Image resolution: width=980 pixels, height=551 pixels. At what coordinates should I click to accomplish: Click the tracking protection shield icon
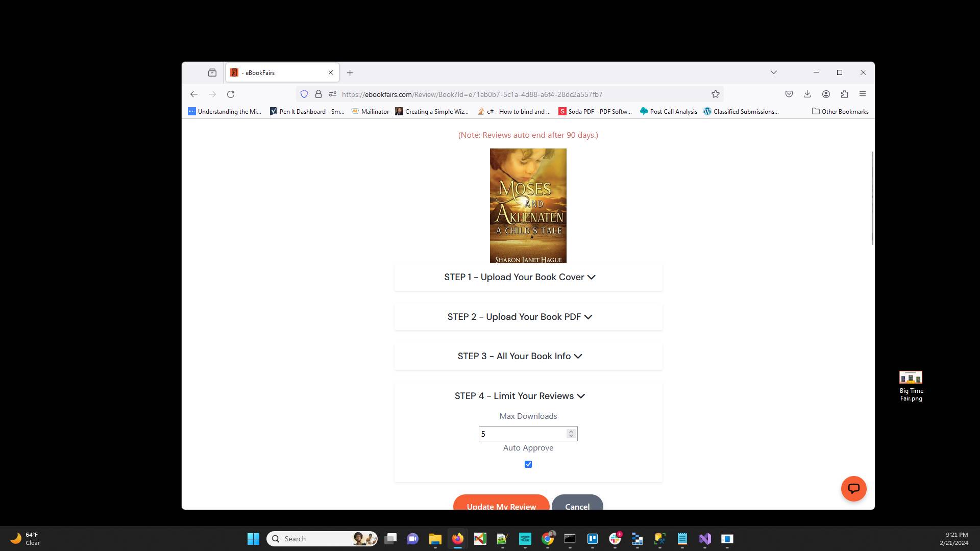click(305, 94)
